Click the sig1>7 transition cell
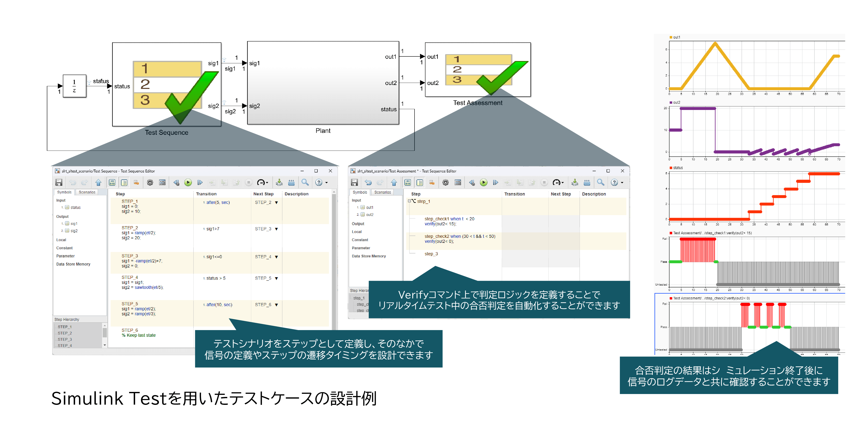The image size is (868, 434). [x=213, y=229]
